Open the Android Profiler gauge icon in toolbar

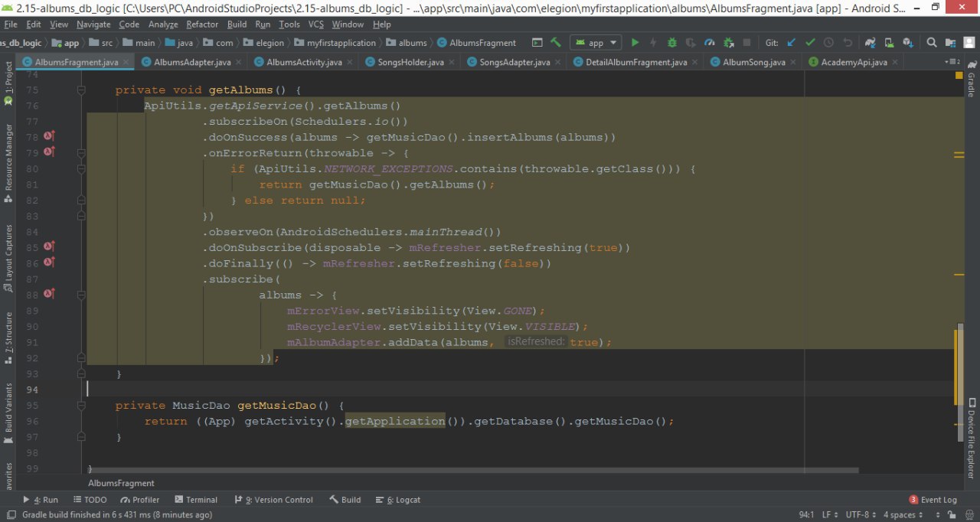click(710, 43)
